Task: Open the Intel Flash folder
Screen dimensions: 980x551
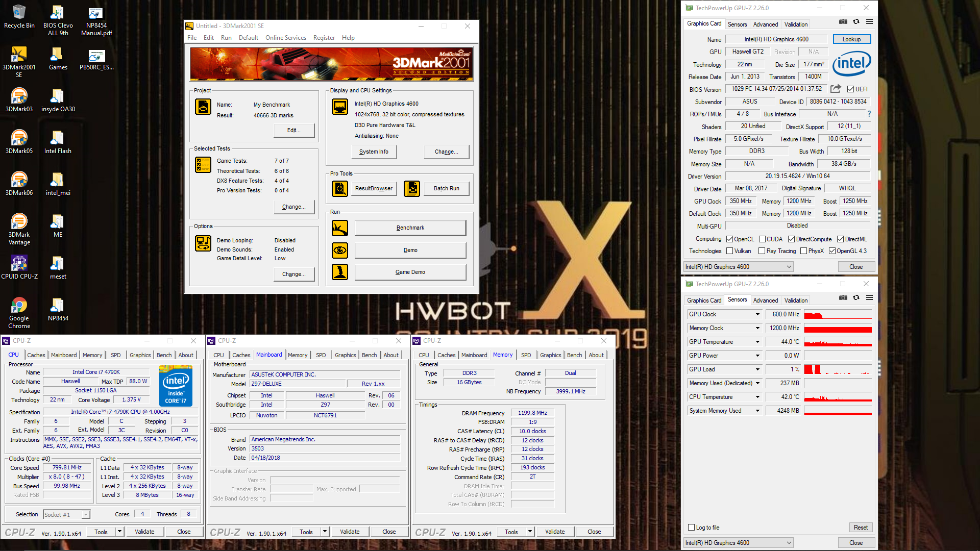Action: [58, 142]
